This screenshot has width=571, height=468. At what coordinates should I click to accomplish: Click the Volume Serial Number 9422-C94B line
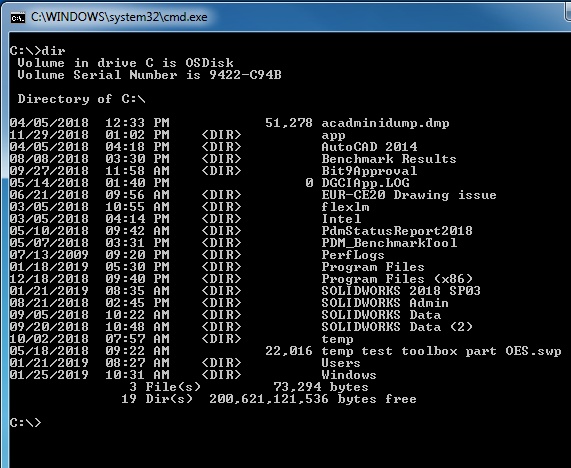coord(149,75)
